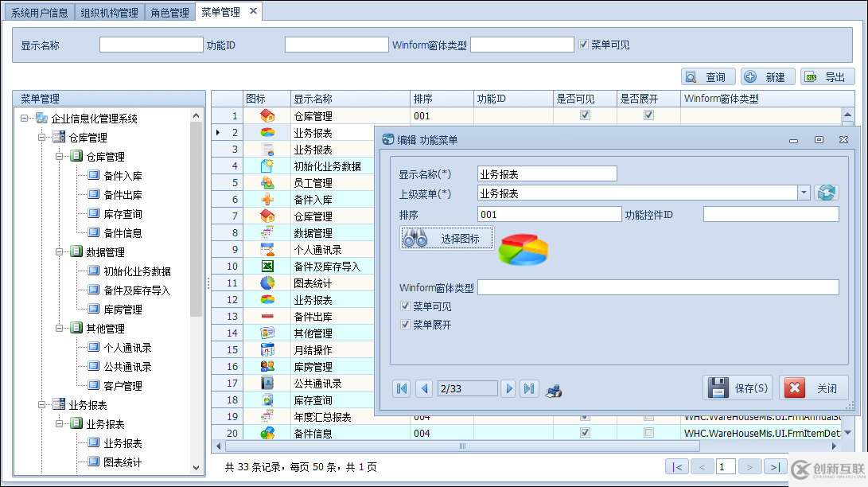Click the 新建 button
The width and height of the screenshot is (868, 487).
tap(768, 77)
